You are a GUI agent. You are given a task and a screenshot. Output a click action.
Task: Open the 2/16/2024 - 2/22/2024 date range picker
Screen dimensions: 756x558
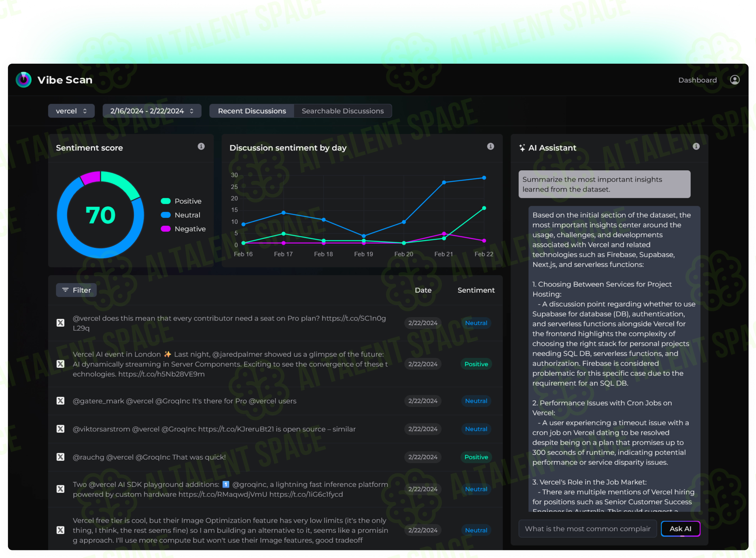[152, 111]
